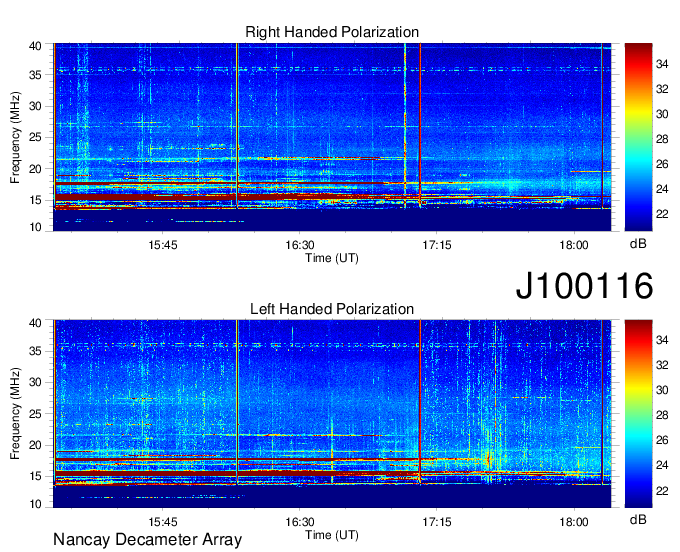
Task: Click 15:45 on the bottom time axis
Action: pyautogui.click(x=163, y=522)
